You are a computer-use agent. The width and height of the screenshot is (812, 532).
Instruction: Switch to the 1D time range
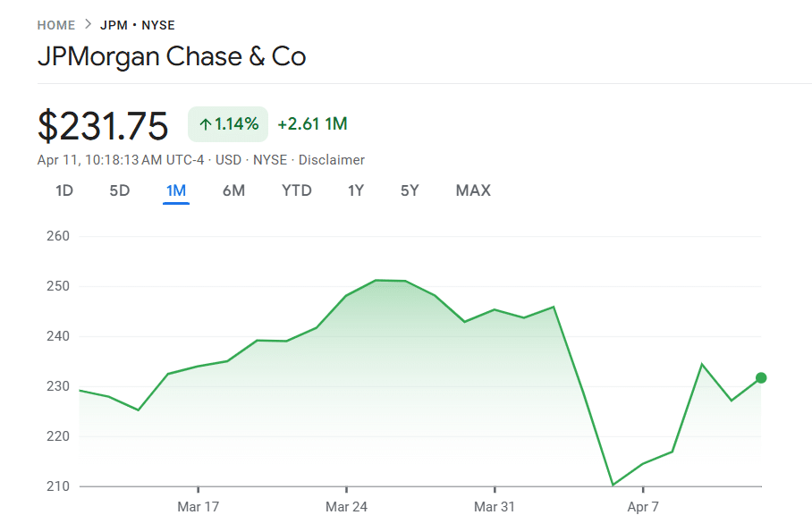(63, 190)
